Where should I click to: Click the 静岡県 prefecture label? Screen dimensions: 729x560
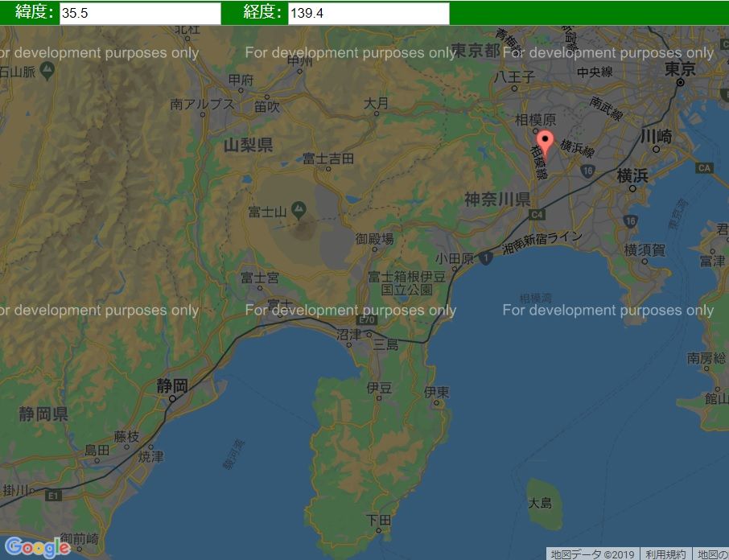pos(43,414)
